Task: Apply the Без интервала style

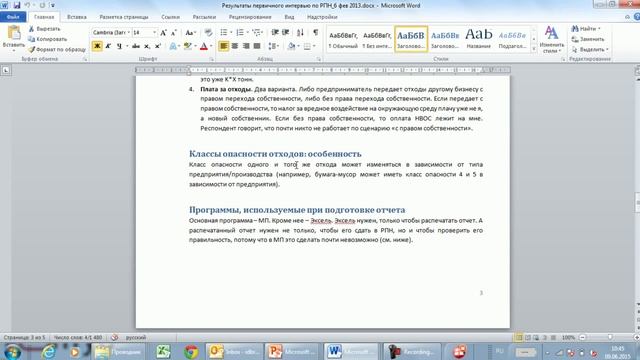Action: (377, 39)
